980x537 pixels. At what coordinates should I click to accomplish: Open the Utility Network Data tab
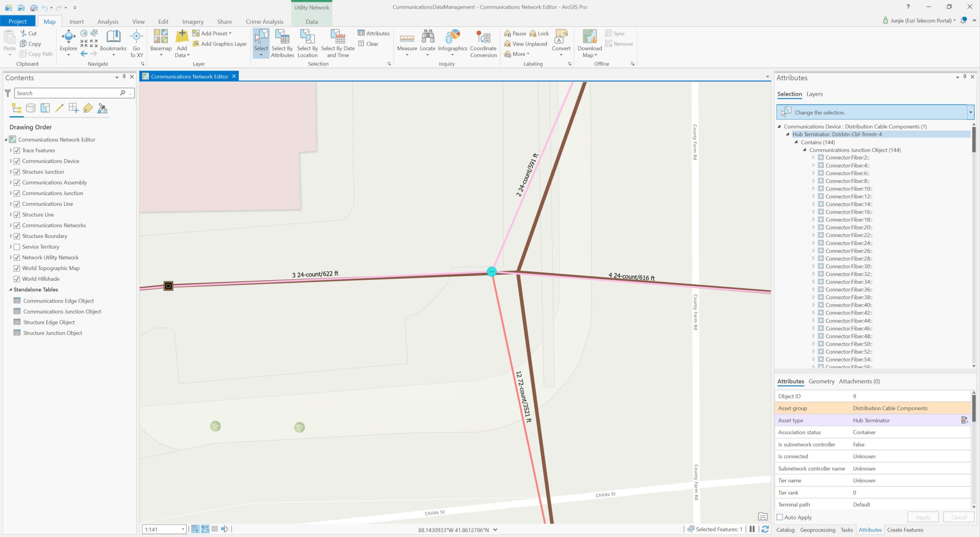click(x=312, y=21)
